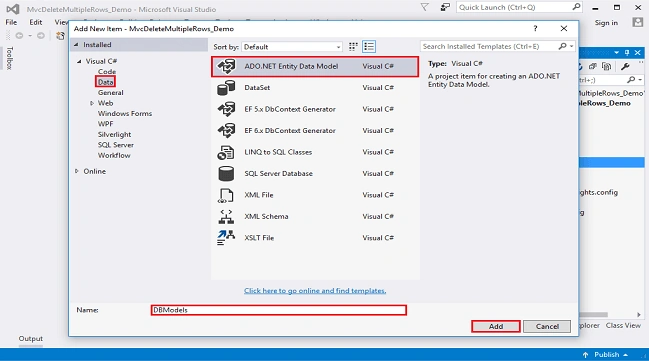Select Code category in tree
Viewport: 649px width, 361px height.
107,72
